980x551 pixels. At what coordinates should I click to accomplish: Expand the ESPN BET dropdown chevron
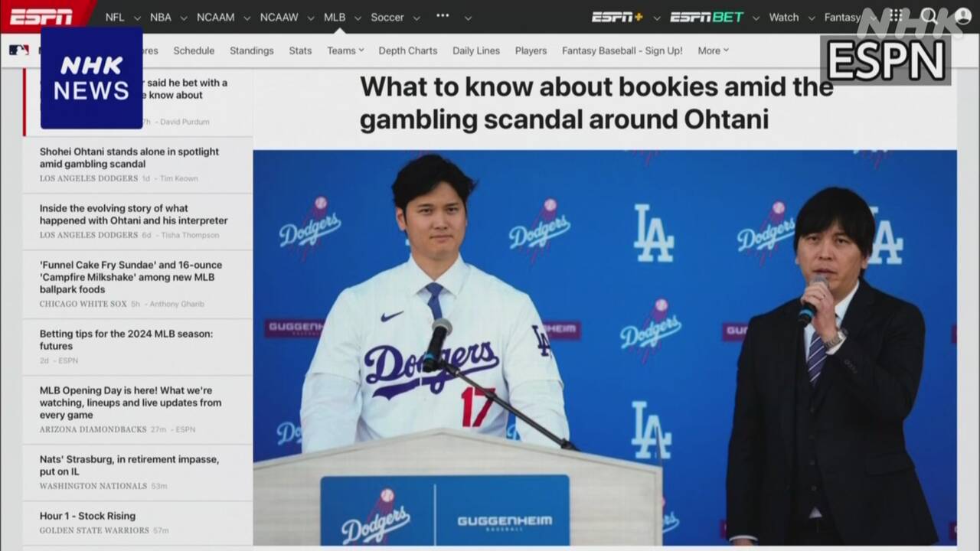click(756, 18)
